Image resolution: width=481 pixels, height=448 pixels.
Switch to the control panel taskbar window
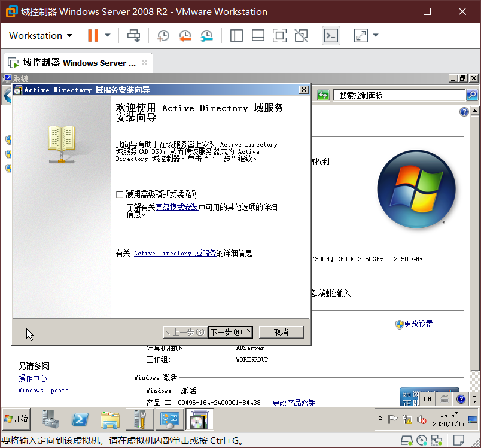[x=169, y=419]
